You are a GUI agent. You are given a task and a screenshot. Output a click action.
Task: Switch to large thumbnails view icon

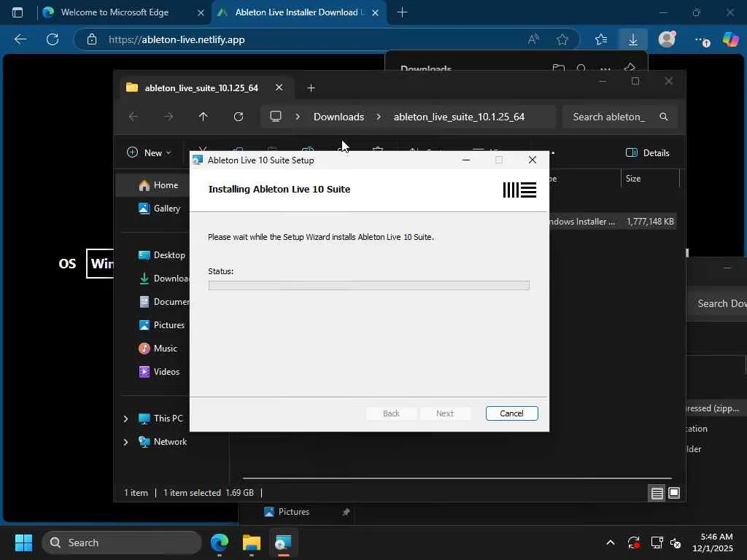click(x=673, y=493)
